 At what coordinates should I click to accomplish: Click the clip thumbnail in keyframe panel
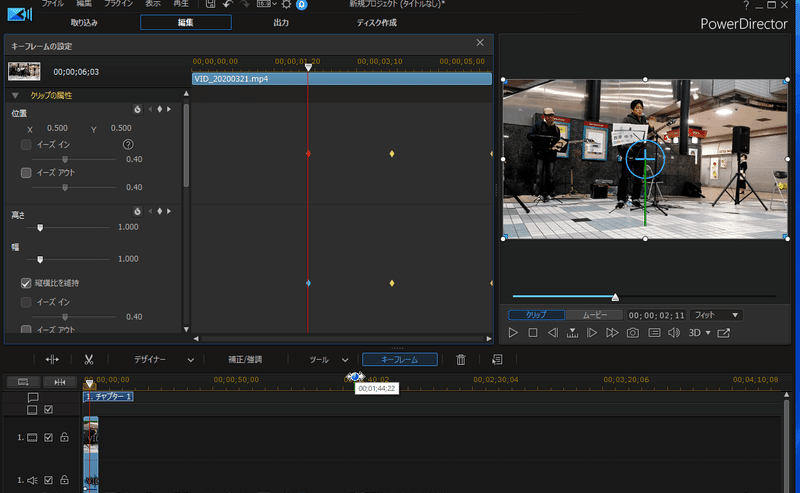point(24,71)
